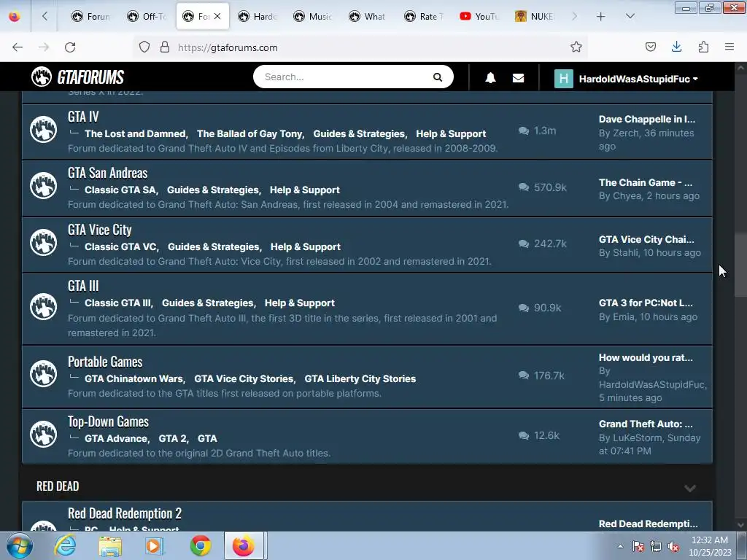Click the address bar URL gtaforums.com
Screen dimensions: 747x560
point(228,47)
